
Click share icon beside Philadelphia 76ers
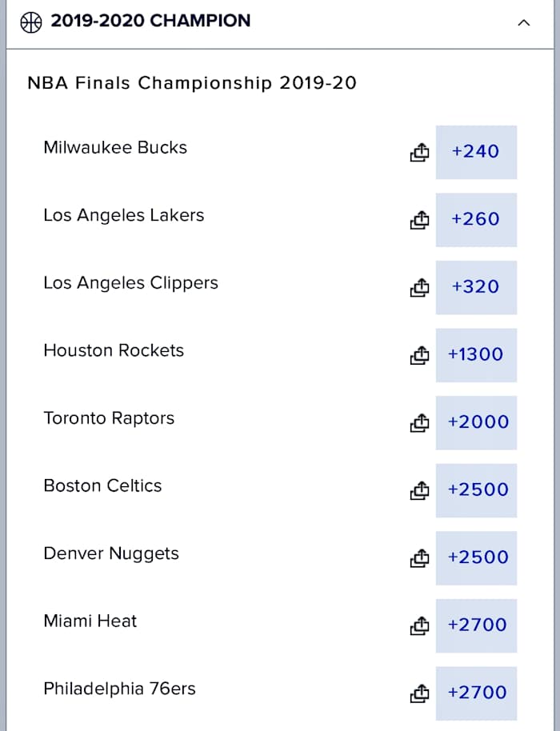coord(420,693)
